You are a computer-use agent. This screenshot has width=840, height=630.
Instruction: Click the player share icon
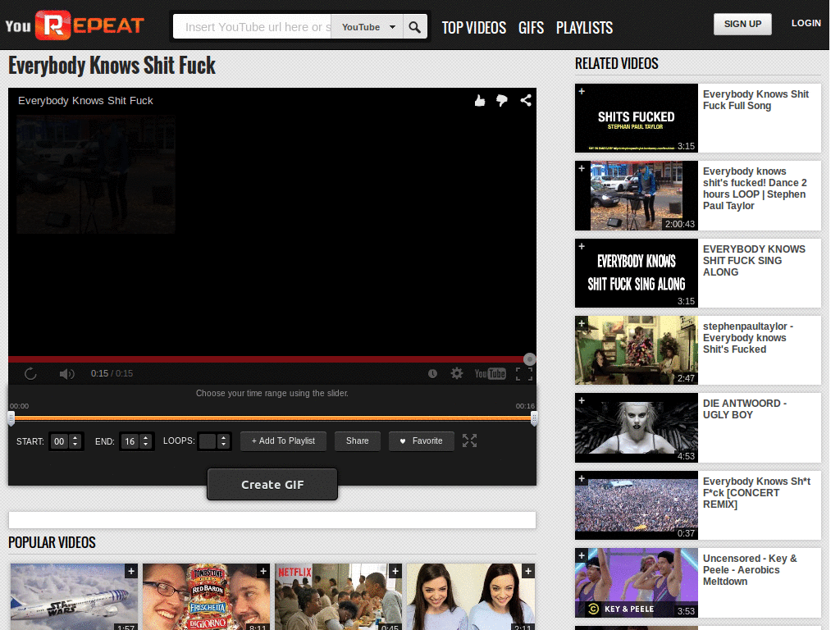click(526, 100)
